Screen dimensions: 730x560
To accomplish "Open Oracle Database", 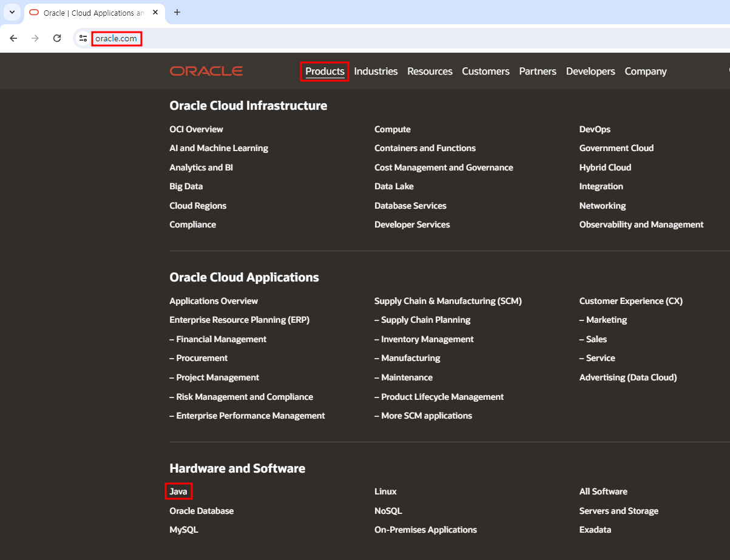I will click(x=201, y=511).
